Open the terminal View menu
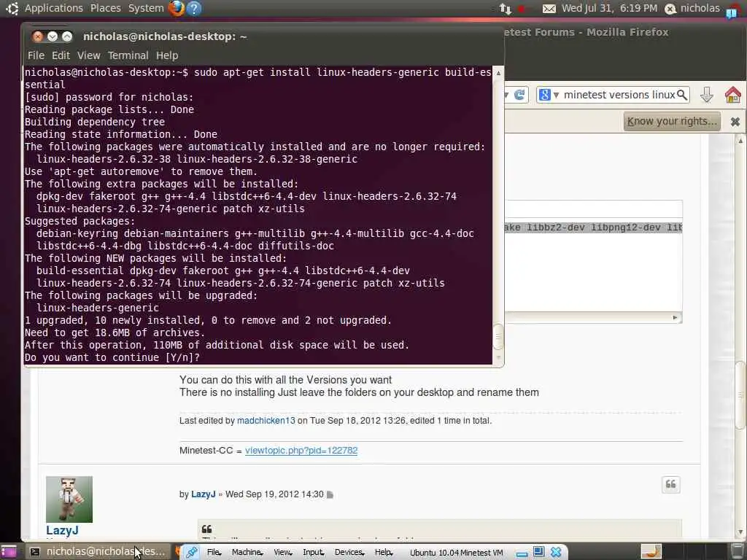The width and height of the screenshot is (747, 560). coord(88,55)
